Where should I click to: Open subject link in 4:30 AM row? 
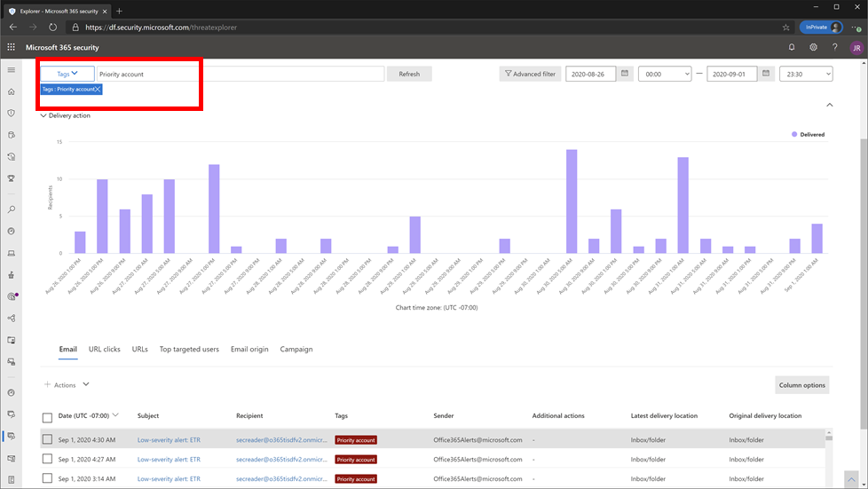click(169, 439)
